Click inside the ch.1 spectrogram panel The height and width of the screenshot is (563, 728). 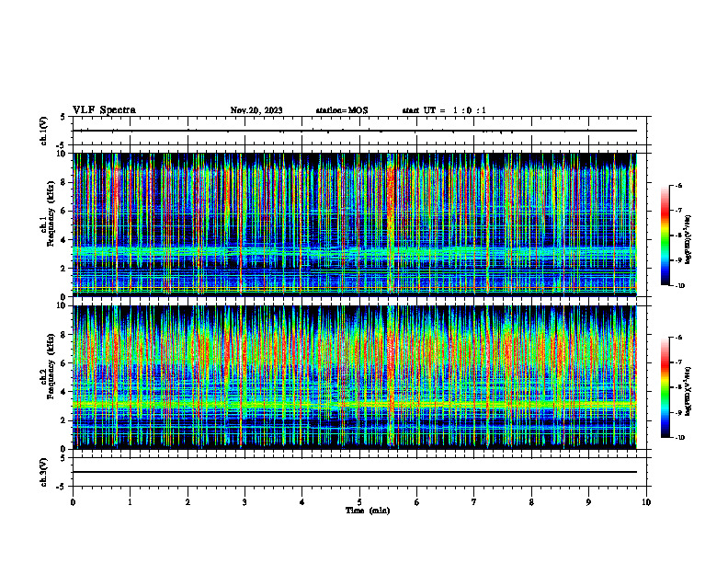pyautogui.click(x=355, y=224)
